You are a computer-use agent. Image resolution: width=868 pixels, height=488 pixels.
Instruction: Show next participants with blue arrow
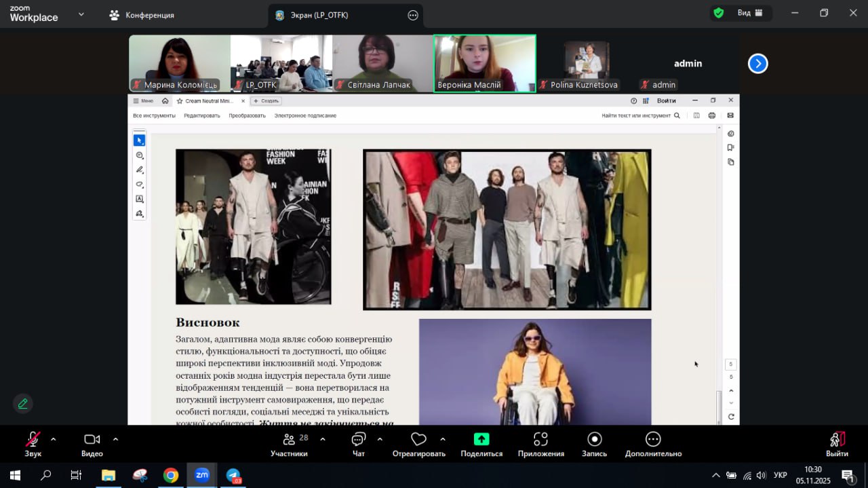[x=757, y=64]
